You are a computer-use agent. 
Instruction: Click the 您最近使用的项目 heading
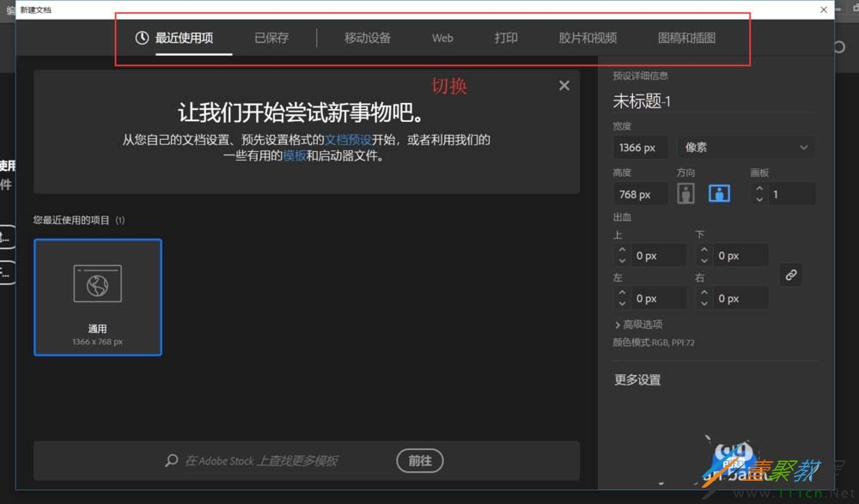pyautogui.click(x=79, y=220)
